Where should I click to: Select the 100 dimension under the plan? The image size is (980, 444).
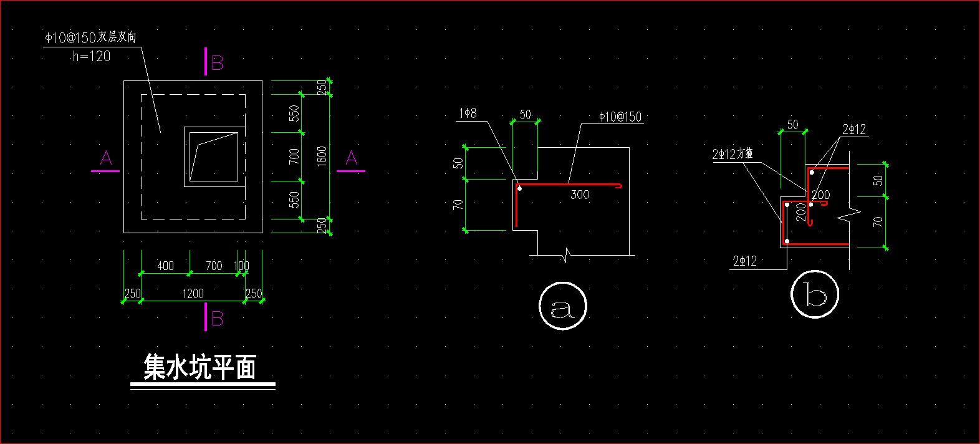242,266
